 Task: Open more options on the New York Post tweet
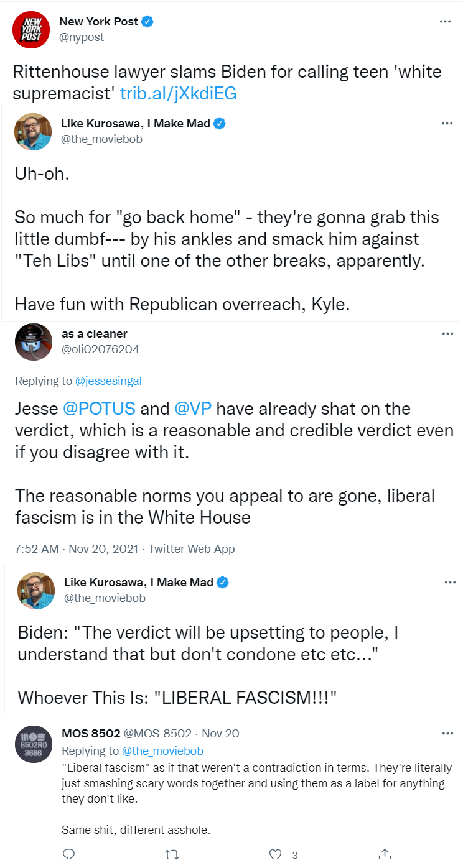[x=445, y=21]
